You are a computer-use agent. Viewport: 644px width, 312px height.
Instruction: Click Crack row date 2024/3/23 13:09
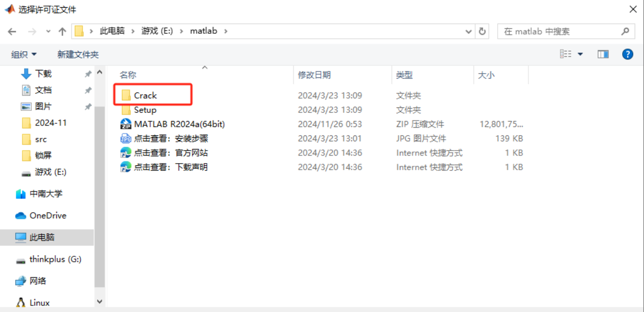330,95
